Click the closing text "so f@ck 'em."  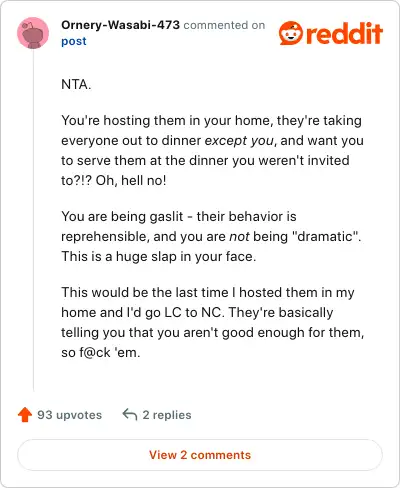pos(101,352)
